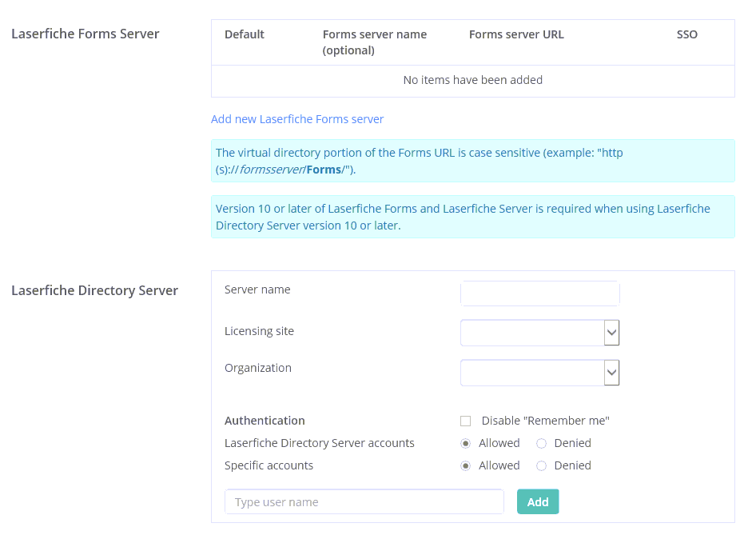Select Denied for Laserfiche Directory Server accounts
Image resolution: width=756 pixels, height=543 pixels.
541,443
